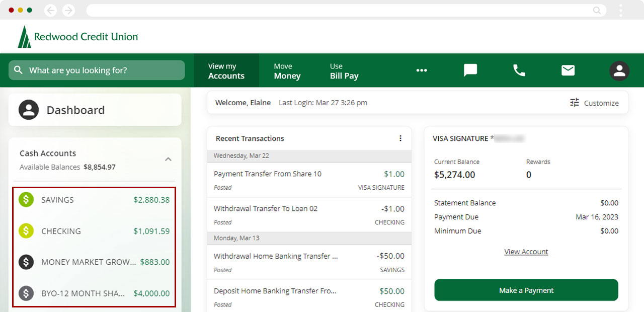Click the Wednesday, Mar 22 date header

[241, 156]
